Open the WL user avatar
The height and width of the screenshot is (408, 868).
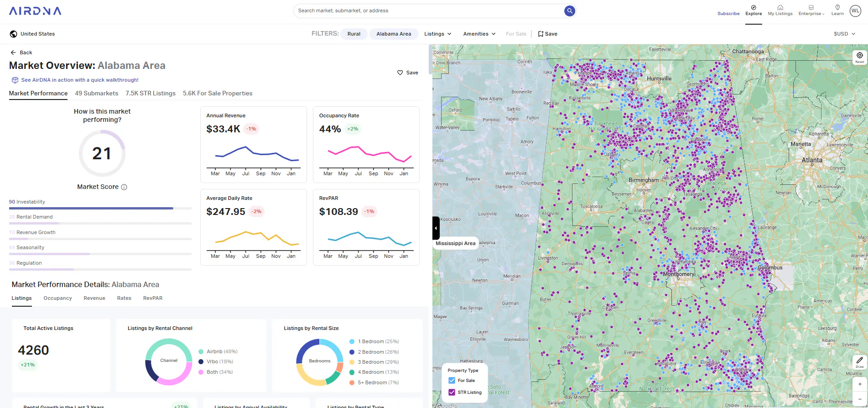pos(855,10)
